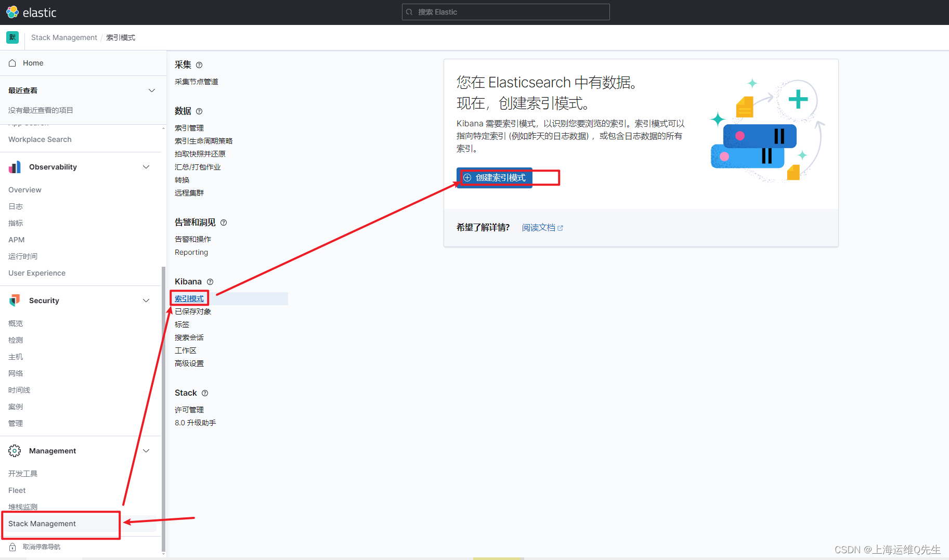
Task: Open Workplace Search
Action: point(40,139)
